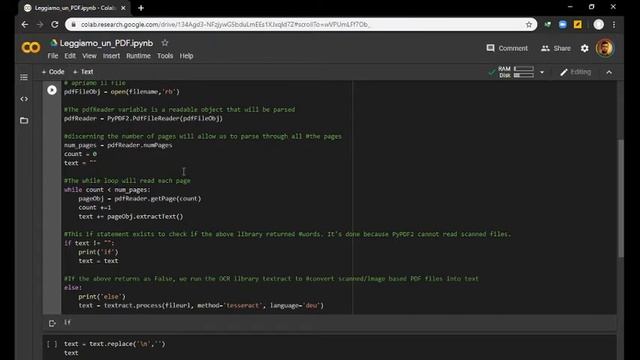Open the Tools menu
The height and width of the screenshot is (360, 640).
tap(165, 56)
